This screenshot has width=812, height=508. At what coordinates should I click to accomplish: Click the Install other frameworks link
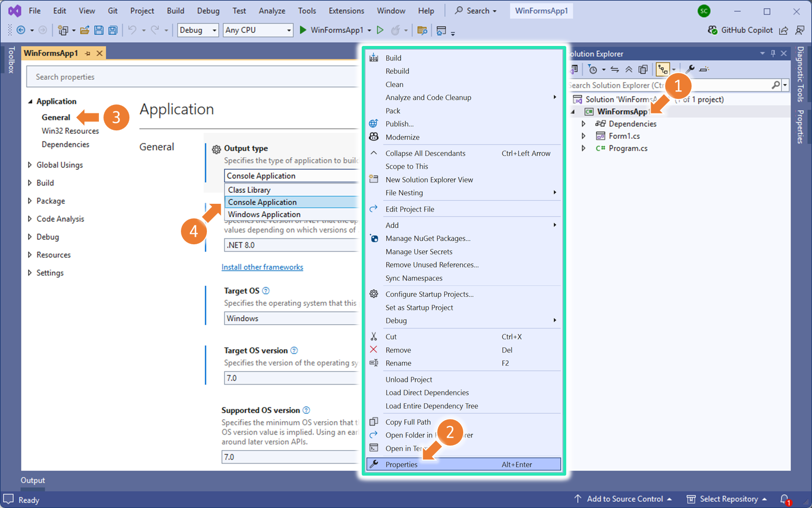[262, 267]
